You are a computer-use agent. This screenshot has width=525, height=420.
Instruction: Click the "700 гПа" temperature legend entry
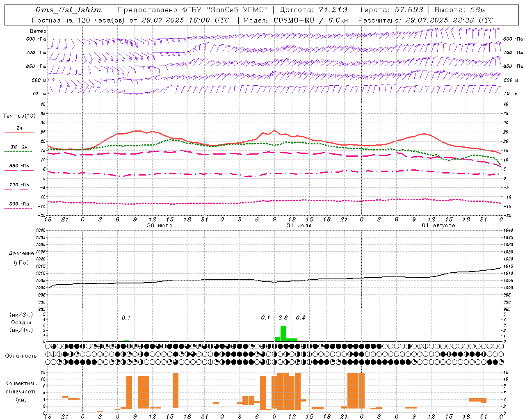pos(19,185)
